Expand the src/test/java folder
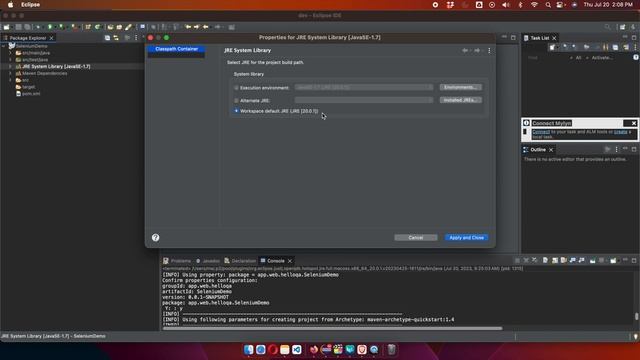 (10, 60)
